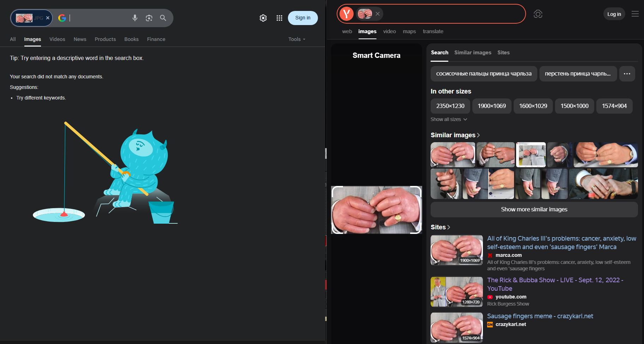This screenshot has width=644, height=344.
Task: Remove the image thumbnail from Yandex search box
Action: (x=378, y=14)
